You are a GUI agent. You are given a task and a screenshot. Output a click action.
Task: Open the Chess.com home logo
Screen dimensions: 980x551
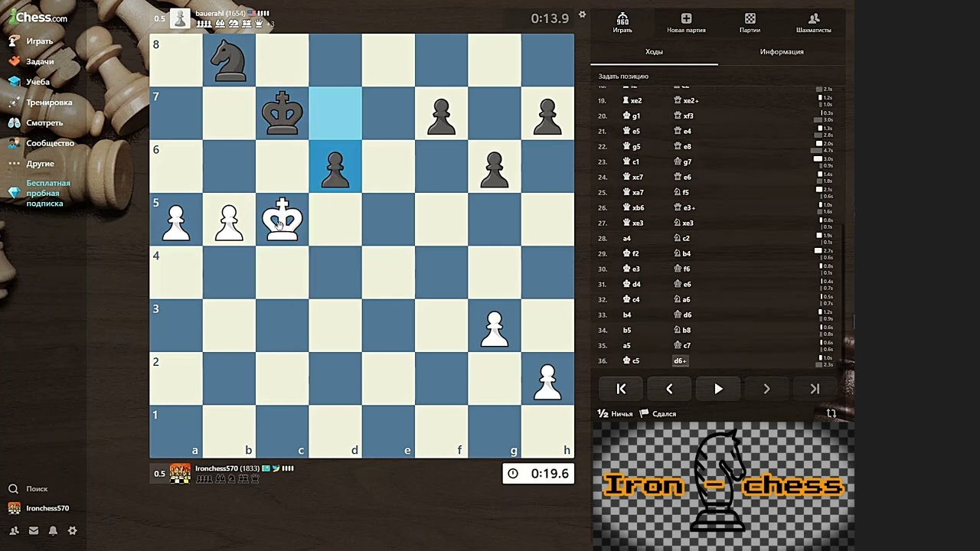38,17
